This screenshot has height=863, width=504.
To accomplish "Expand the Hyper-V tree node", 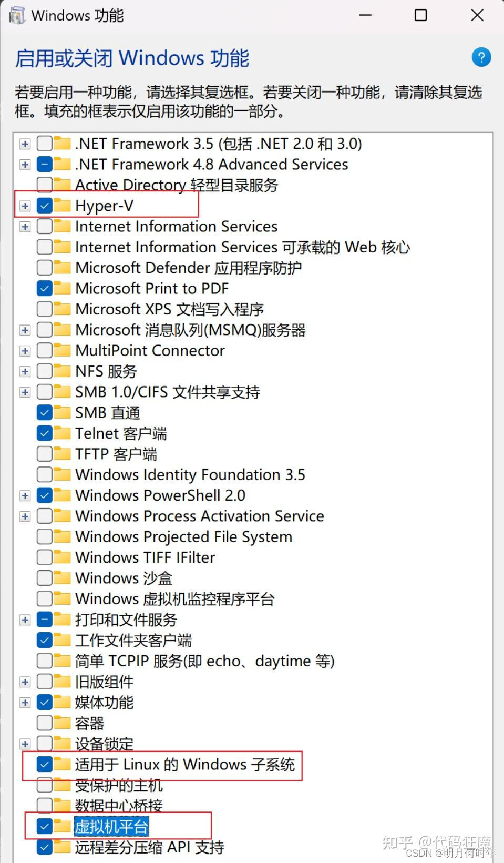I will pos(24,205).
